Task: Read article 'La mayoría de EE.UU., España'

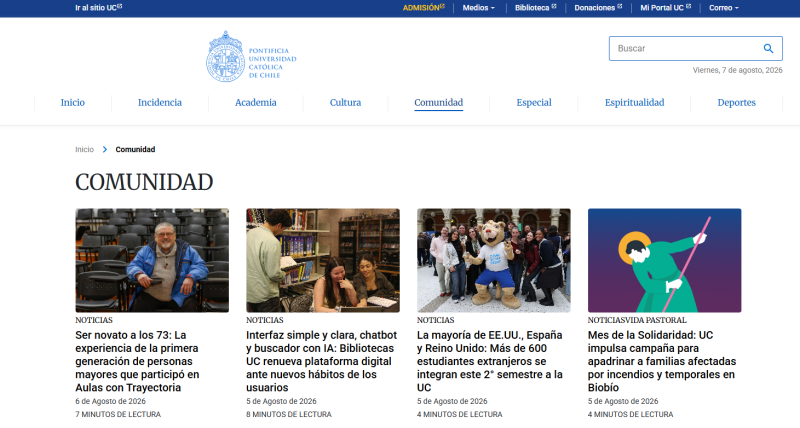Action: (x=490, y=361)
